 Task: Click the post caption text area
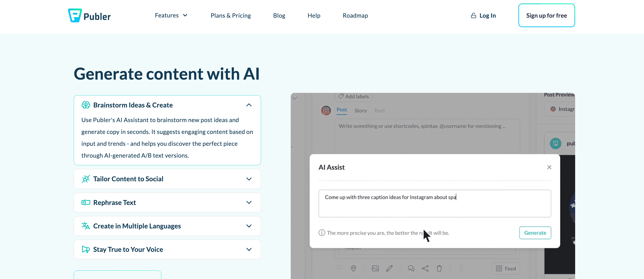coord(427,137)
